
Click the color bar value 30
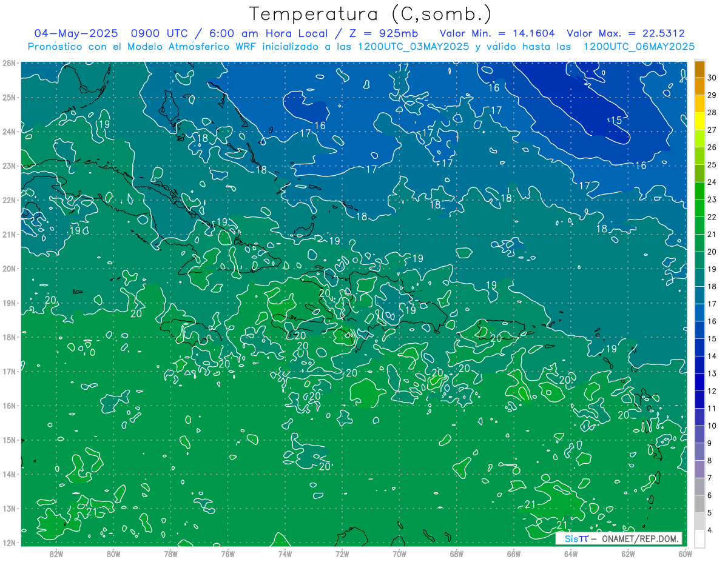[712, 78]
